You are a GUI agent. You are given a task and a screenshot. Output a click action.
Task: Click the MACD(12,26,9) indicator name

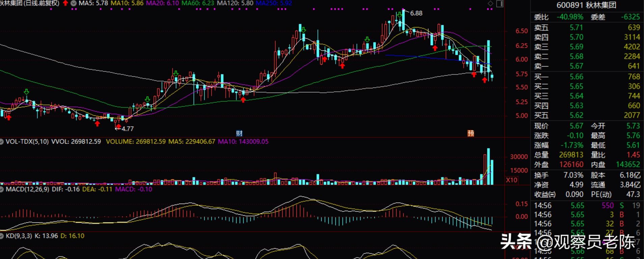click(x=28, y=189)
